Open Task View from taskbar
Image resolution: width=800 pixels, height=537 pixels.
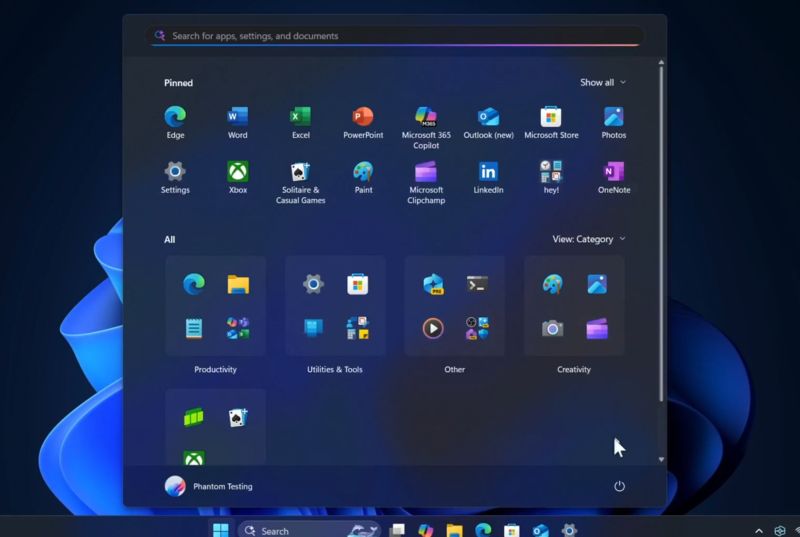point(397,530)
